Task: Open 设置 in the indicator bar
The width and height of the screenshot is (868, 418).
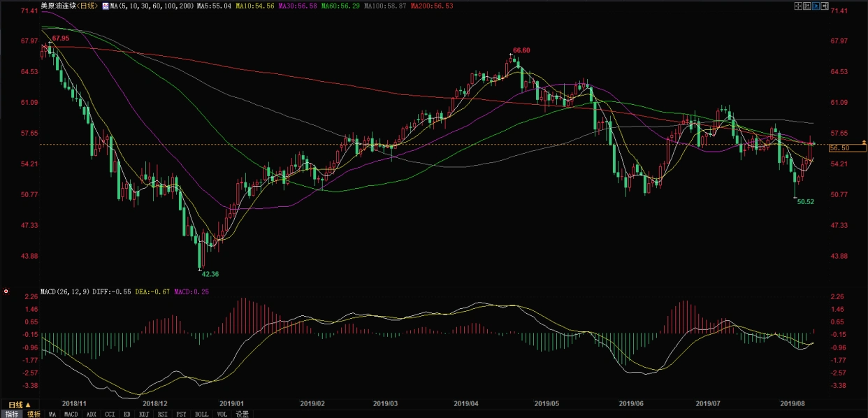Action: coord(242,414)
